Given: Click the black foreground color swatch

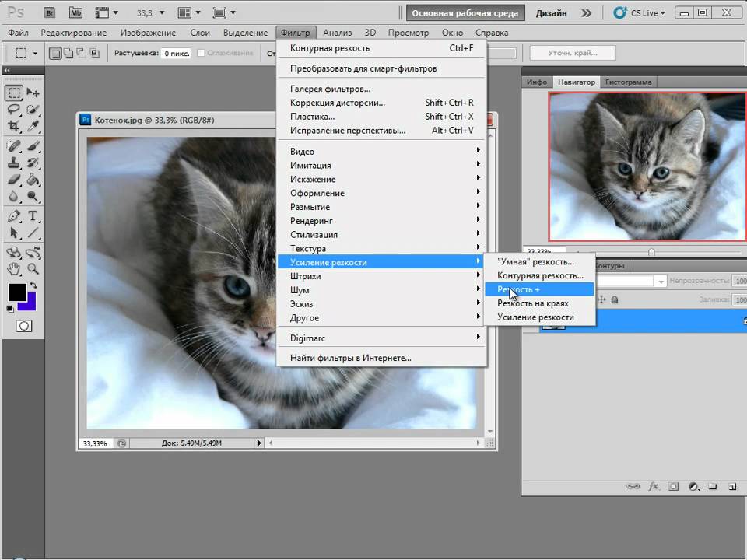Looking at the screenshot, I should (17, 292).
